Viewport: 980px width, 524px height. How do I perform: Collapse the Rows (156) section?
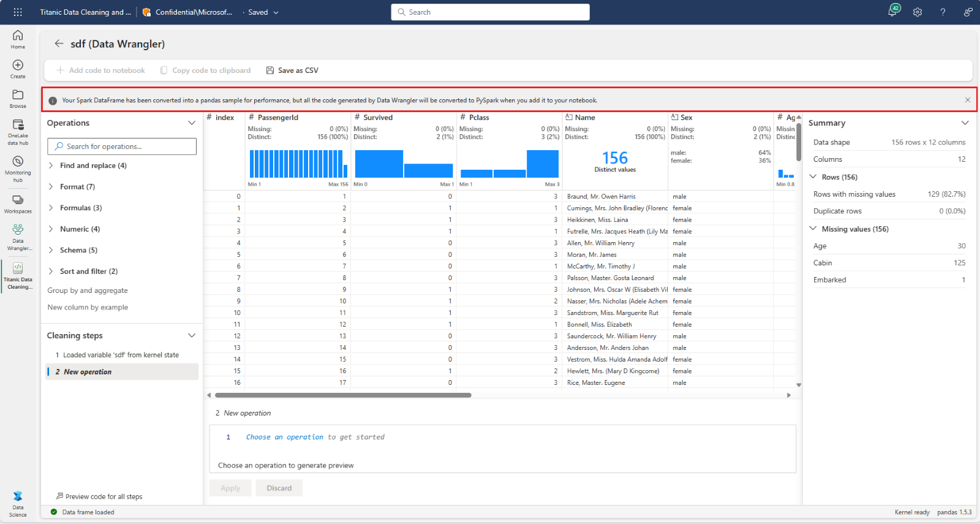click(813, 177)
